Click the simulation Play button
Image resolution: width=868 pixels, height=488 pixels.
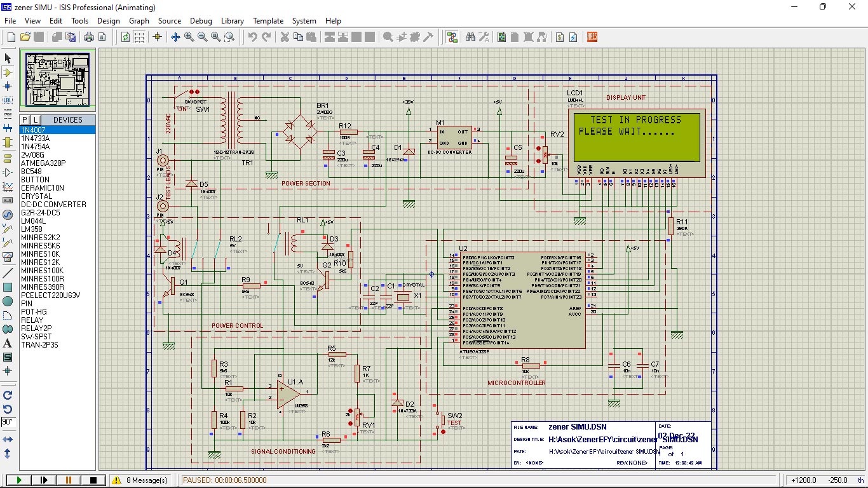pyautogui.click(x=19, y=480)
